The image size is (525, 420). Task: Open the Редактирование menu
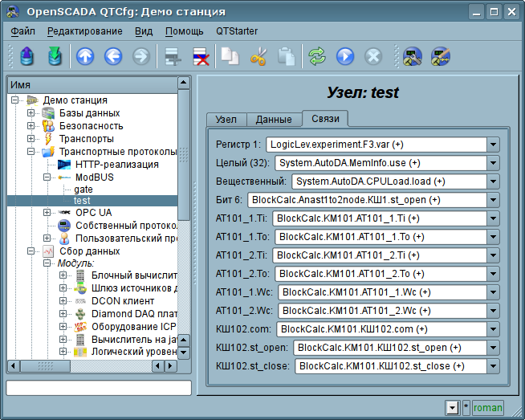tap(84, 31)
